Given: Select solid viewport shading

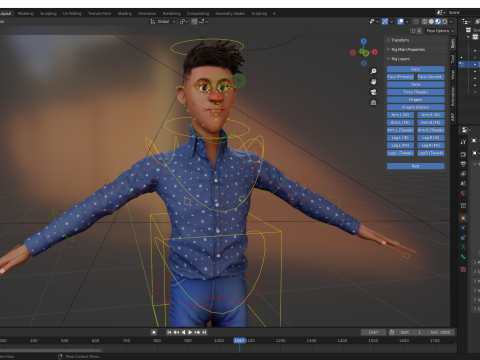Looking at the screenshot, I should coord(431,21).
